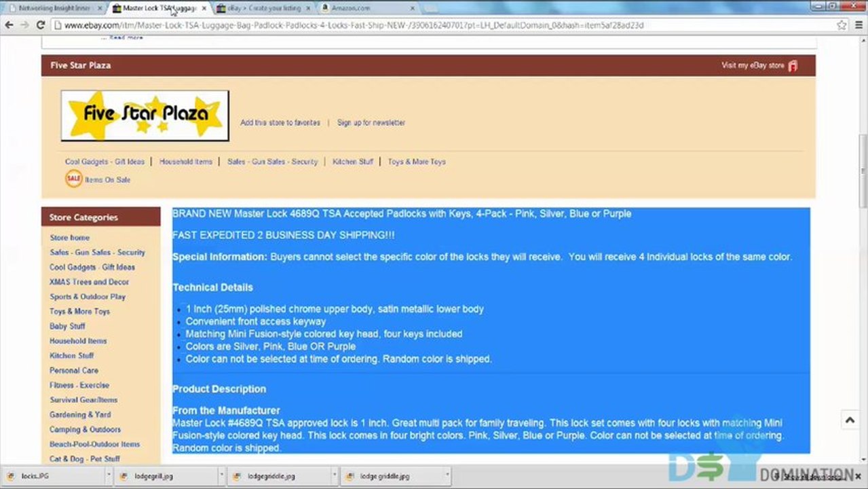The image size is (868, 489).
Task: Open Sports & Outdoor Play category
Action: 88,297
